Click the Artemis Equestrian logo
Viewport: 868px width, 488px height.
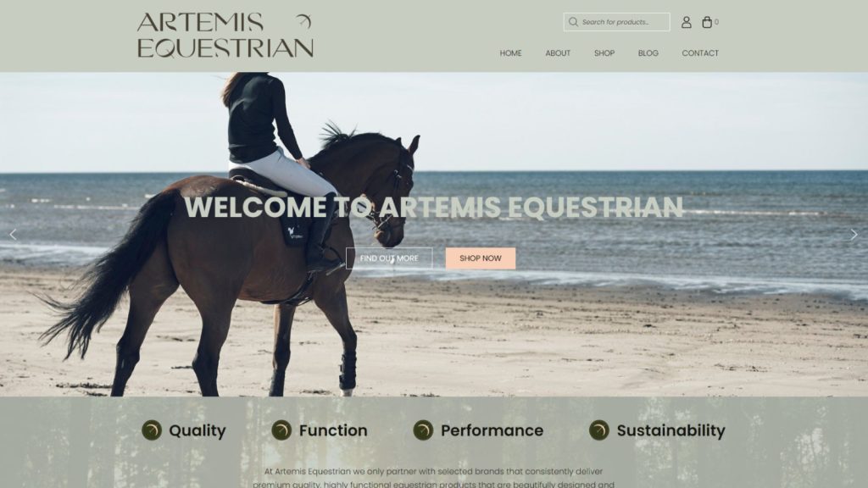point(225,36)
